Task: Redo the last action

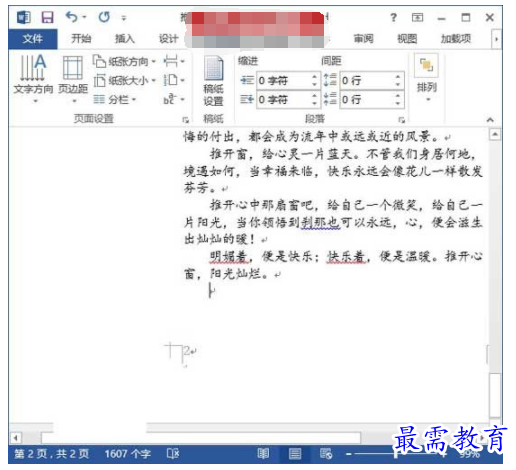Action: click(x=104, y=17)
